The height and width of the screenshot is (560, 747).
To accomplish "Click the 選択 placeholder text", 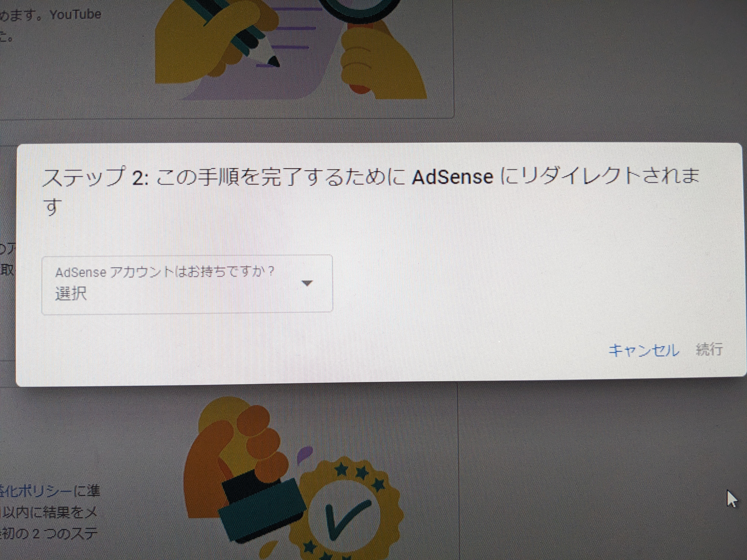I will click(x=71, y=293).
